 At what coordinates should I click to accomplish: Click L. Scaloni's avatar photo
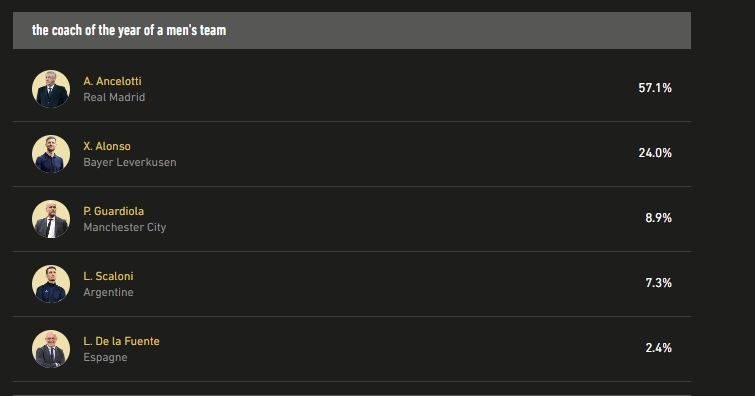[x=51, y=284]
